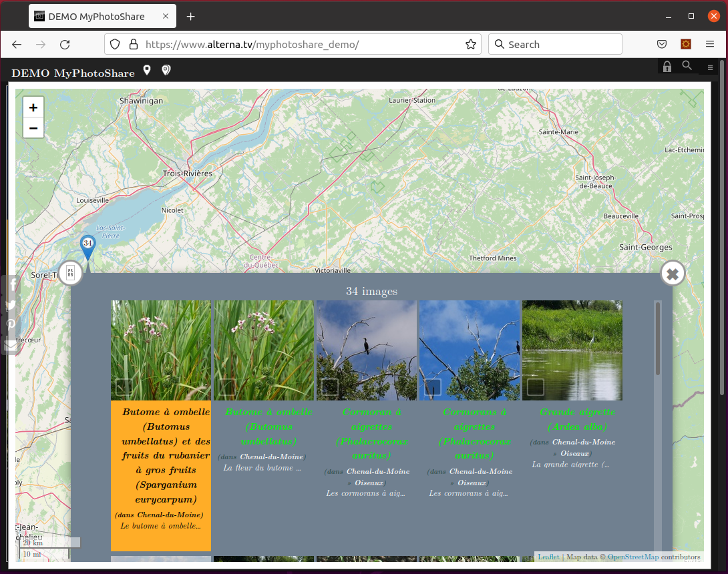The image size is (728, 574).
Task: Click Saint-Georges label on map
Action: [646, 248]
